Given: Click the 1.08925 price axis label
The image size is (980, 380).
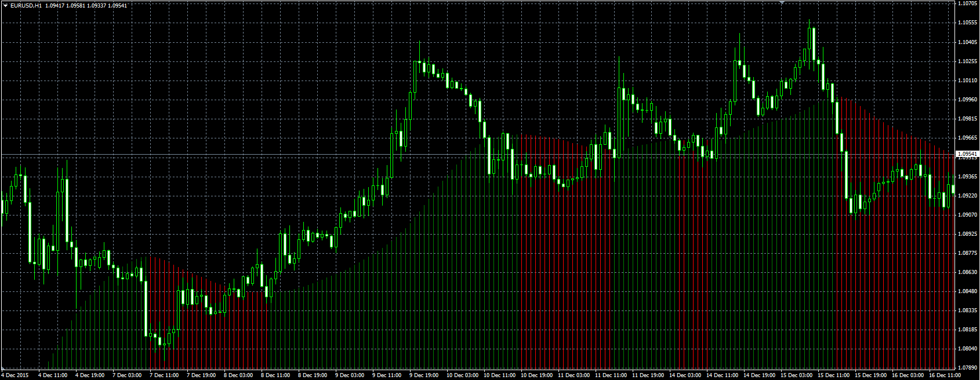Looking at the screenshot, I should (967, 233).
